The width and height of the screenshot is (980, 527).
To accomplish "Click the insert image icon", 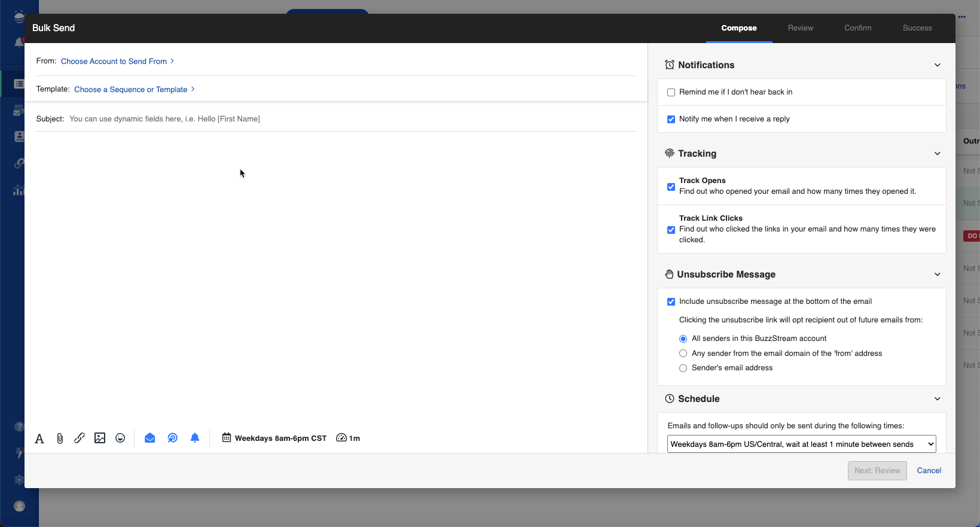I will (x=100, y=438).
